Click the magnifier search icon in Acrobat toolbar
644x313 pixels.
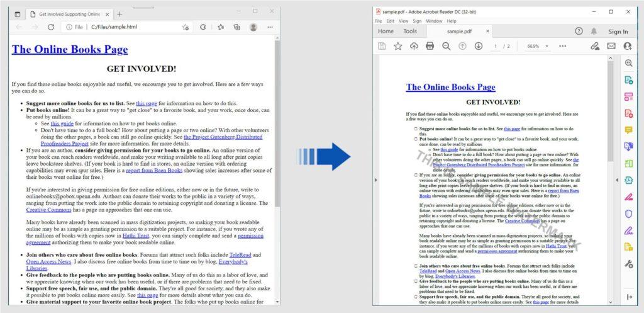point(447,46)
